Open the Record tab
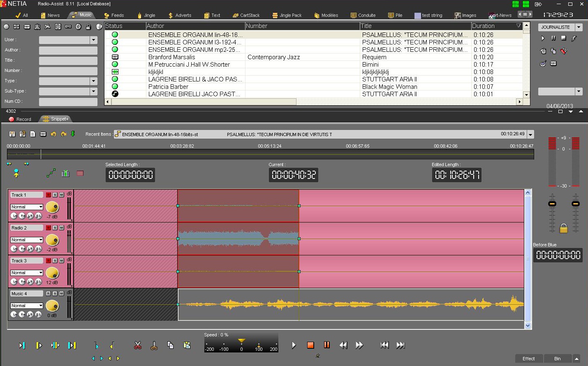Screen dimensions: 588x366 (x=20, y=119)
